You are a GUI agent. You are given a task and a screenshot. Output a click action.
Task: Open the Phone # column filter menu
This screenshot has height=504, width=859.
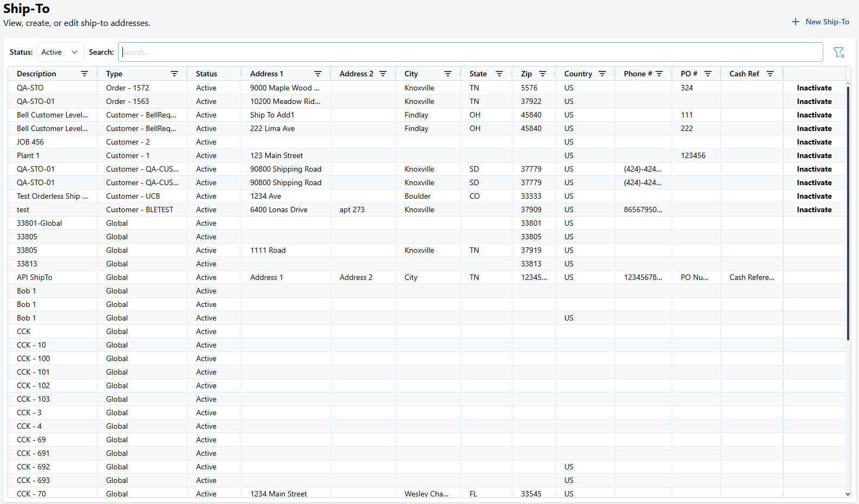click(x=659, y=74)
